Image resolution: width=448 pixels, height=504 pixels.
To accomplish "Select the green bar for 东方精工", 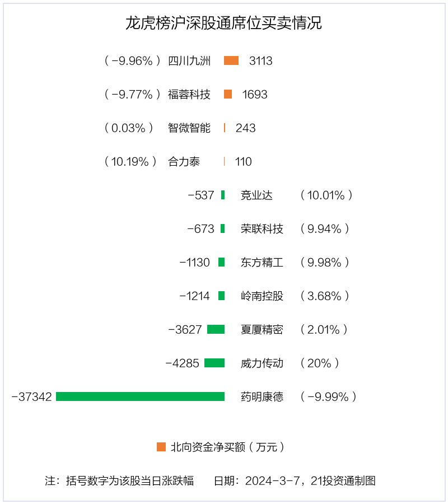I will pyautogui.click(x=221, y=262).
